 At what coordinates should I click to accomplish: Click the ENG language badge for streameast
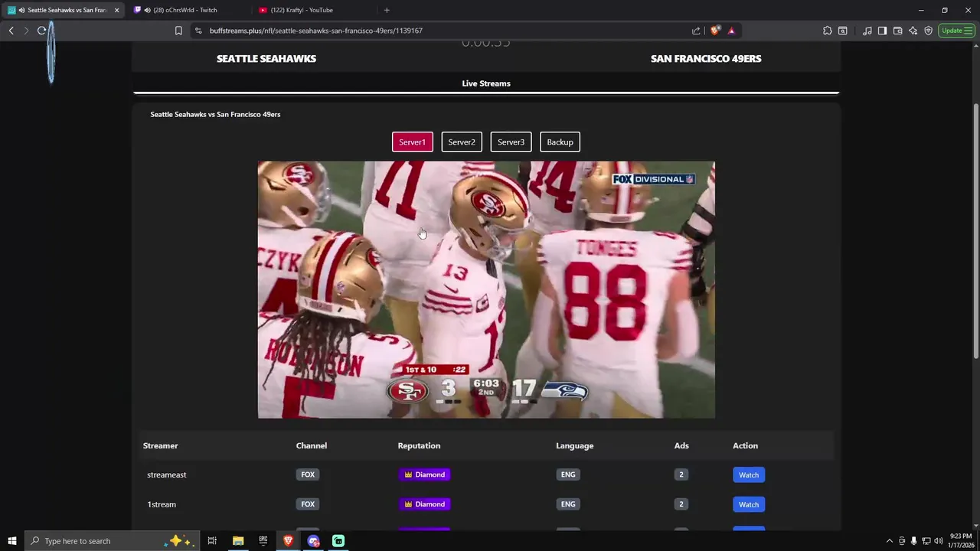(568, 474)
